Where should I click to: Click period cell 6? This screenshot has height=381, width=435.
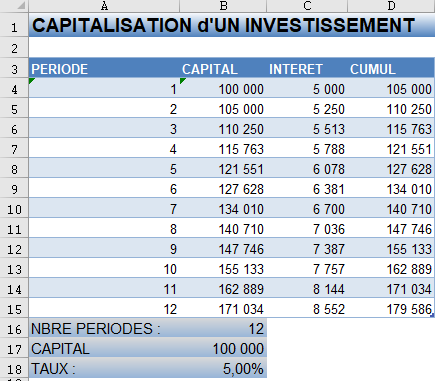(104, 189)
